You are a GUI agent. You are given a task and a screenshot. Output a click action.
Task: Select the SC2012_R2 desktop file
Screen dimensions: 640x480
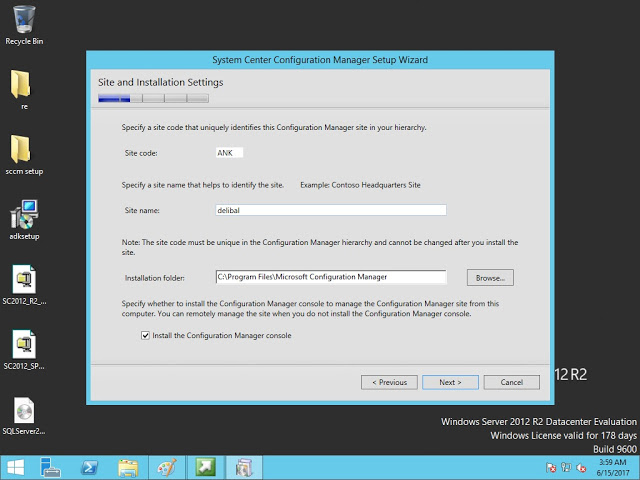pos(24,281)
